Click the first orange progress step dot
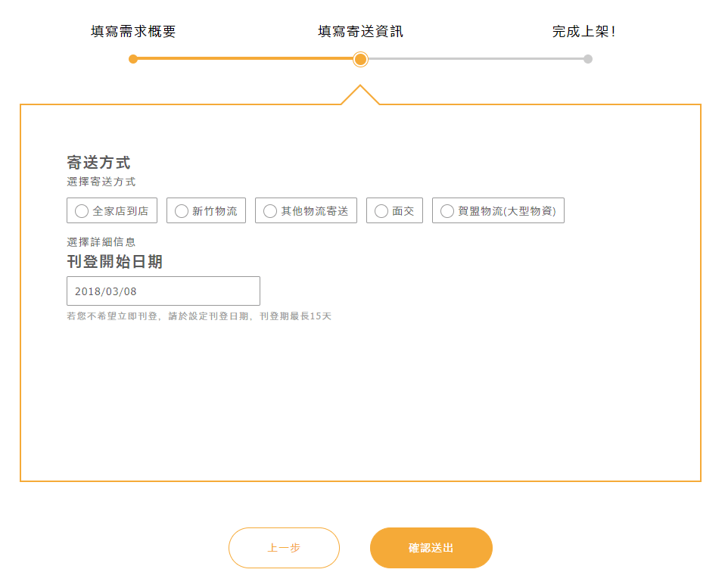The image size is (725, 588). tap(132, 58)
